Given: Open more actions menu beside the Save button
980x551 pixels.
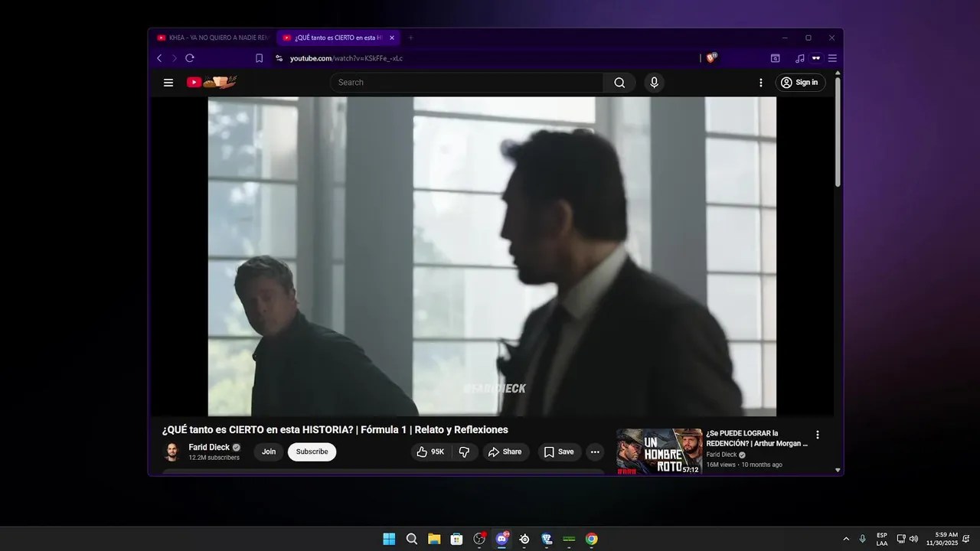Looking at the screenshot, I should click(x=595, y=452).
